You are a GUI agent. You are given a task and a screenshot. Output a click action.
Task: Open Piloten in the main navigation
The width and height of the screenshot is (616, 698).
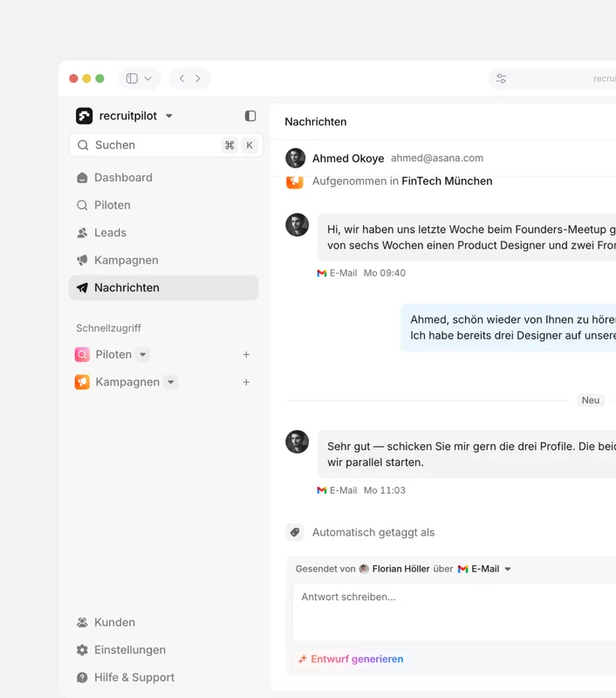tap(163, 205)
